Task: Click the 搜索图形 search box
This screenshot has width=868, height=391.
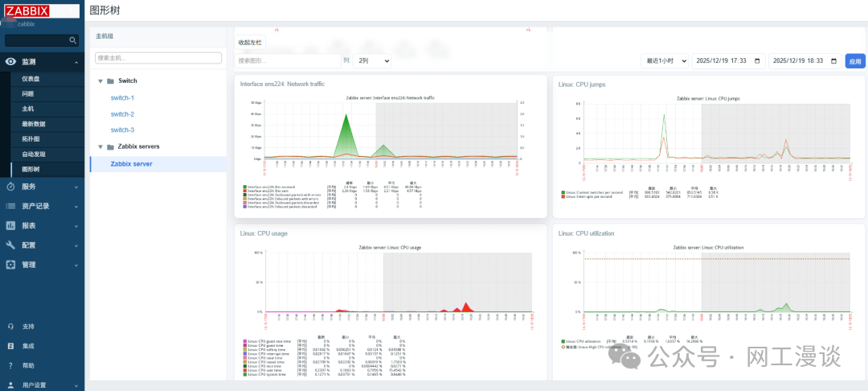Action: [x=288, y=61]
